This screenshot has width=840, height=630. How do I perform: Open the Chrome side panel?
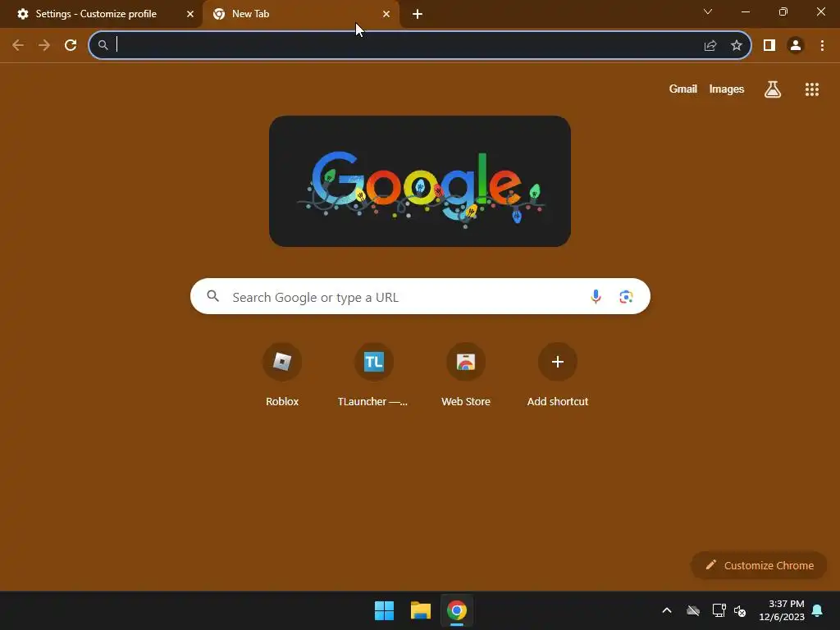(769, 46)
